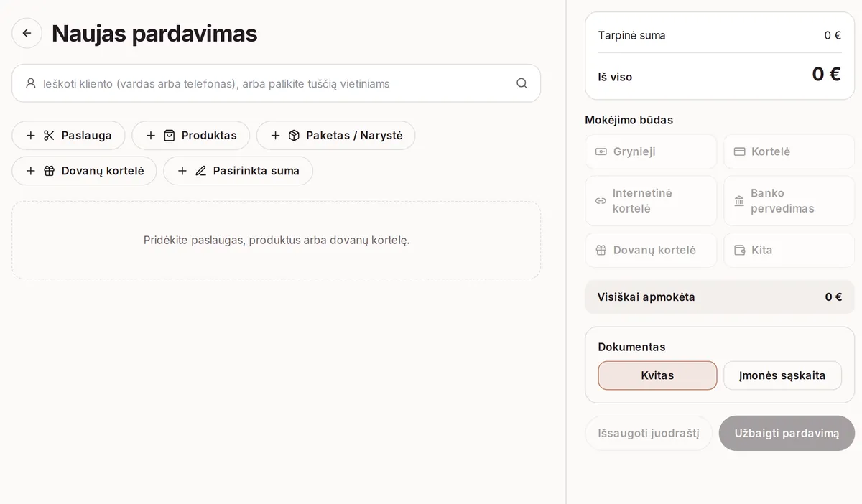Screen dimensions: 862x504
Task: Select Kortelė card payment method
Action: point(789,151)
